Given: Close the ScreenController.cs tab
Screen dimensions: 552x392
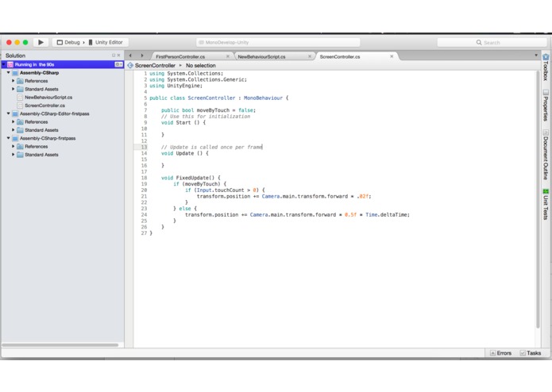Looking at the screenshot, I should coord(392,56).
